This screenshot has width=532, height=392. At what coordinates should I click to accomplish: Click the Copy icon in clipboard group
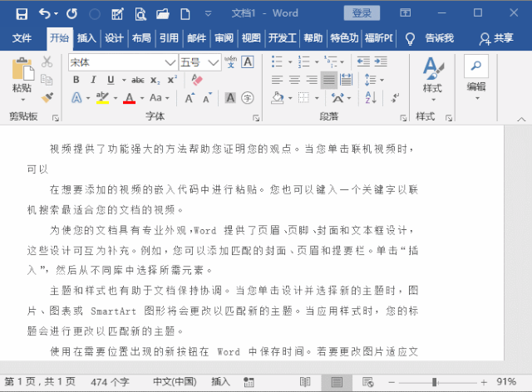47,80
